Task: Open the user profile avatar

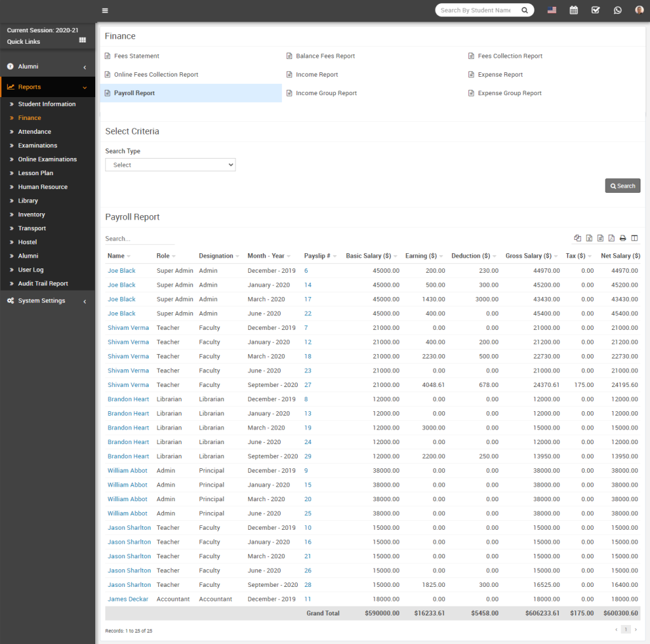Action: pos(639,10)
